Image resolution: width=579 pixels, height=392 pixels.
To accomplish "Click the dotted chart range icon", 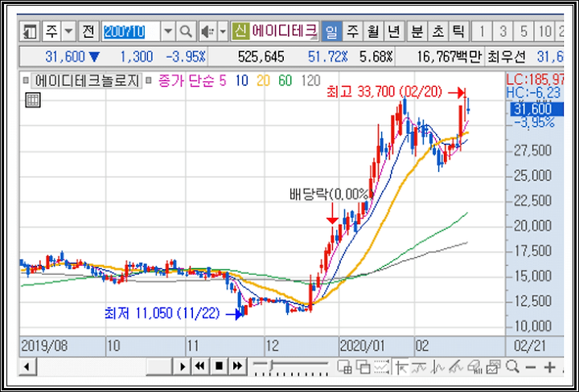I will tap(382, 366).
